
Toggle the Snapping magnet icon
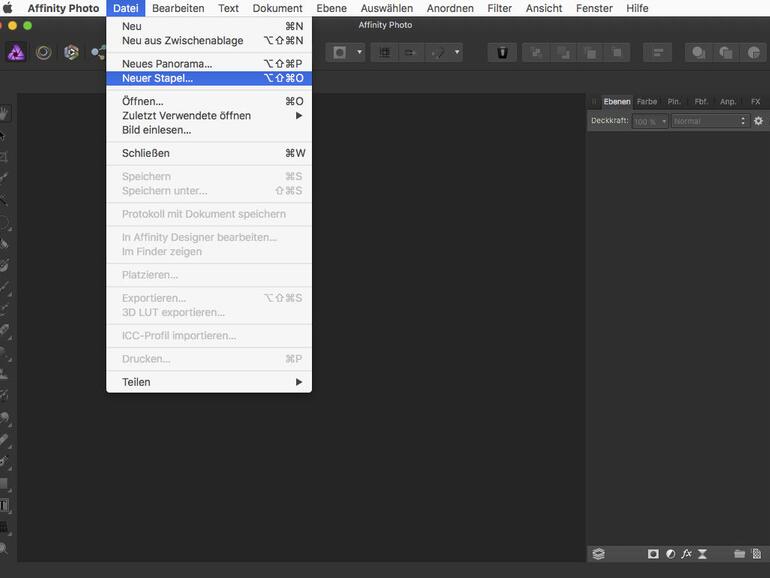437,52
